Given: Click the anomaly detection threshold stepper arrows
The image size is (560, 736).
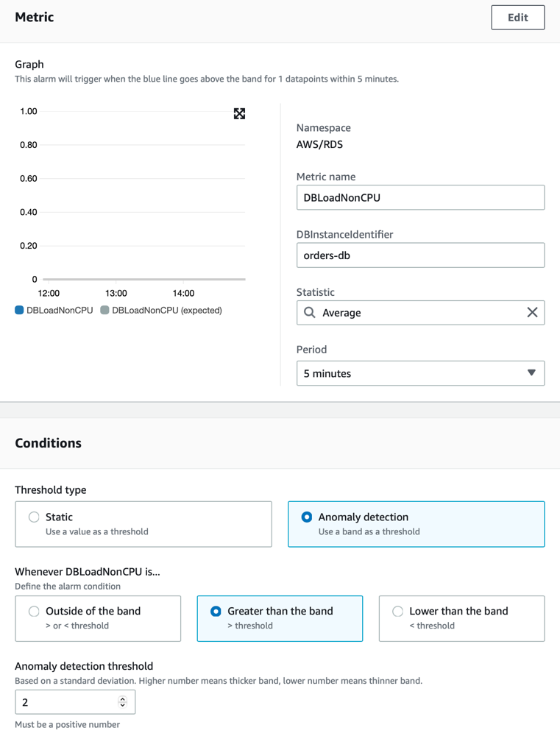Looking at the screenshot, I should click(122, 702).
